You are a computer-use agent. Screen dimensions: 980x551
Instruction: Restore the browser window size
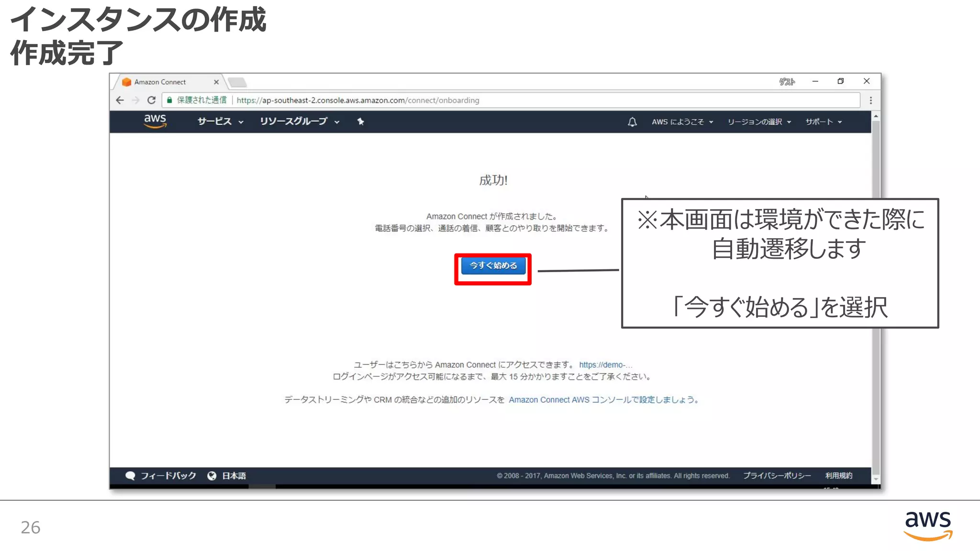(841, 81)
